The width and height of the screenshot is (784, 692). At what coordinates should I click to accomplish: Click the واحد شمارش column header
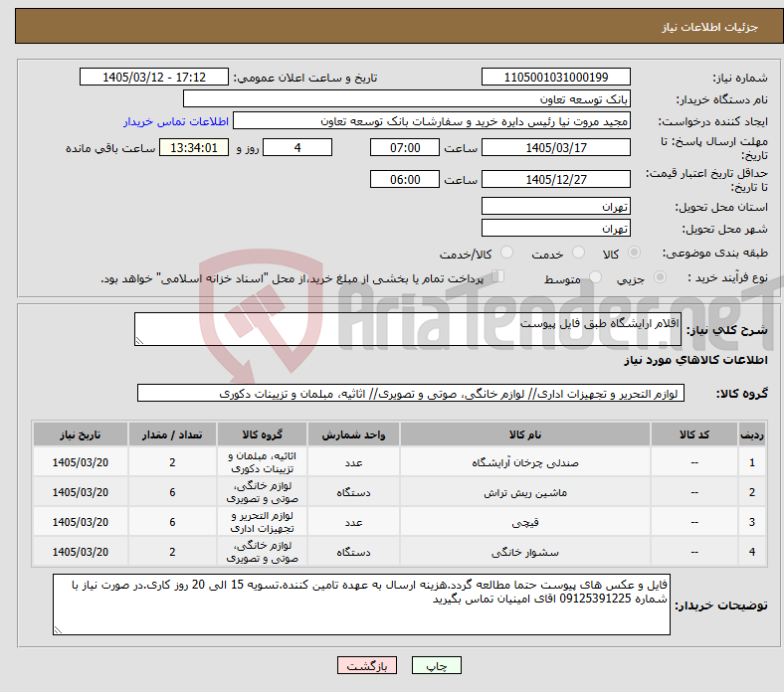tap(353, 434)
